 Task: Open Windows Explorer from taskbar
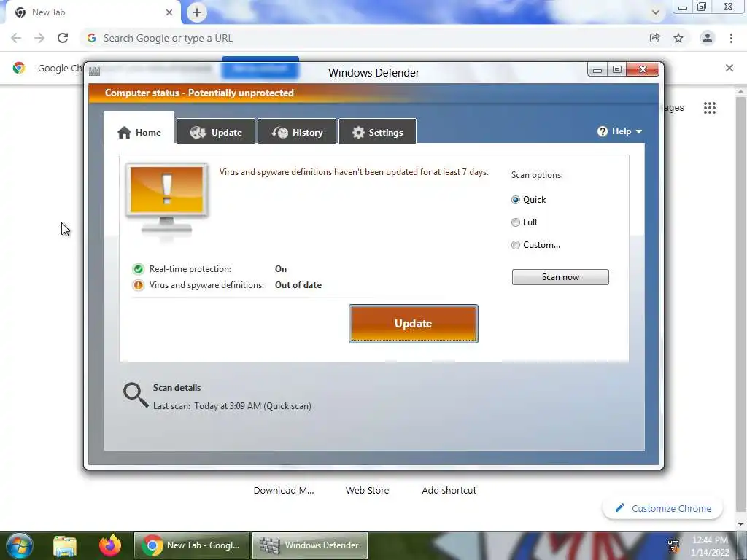(x=65, y=545)
